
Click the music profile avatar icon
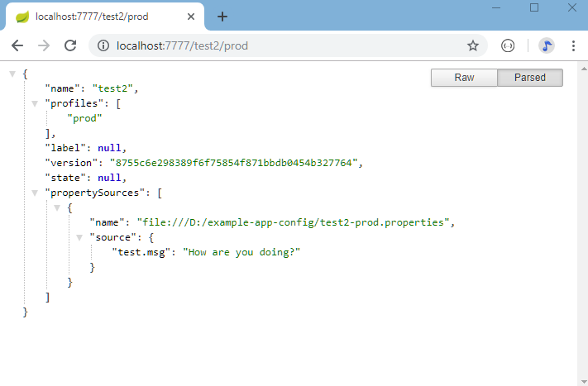(546, 46)
